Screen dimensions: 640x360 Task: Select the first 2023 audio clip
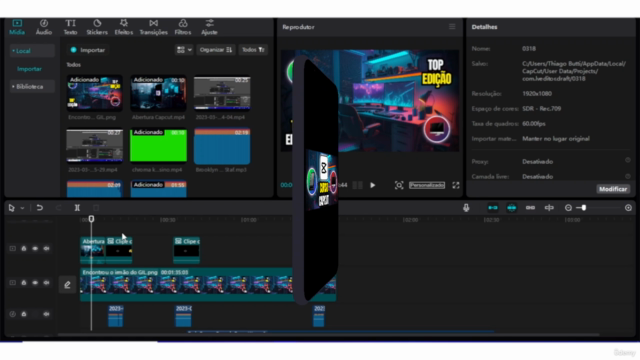coord(116,316)
